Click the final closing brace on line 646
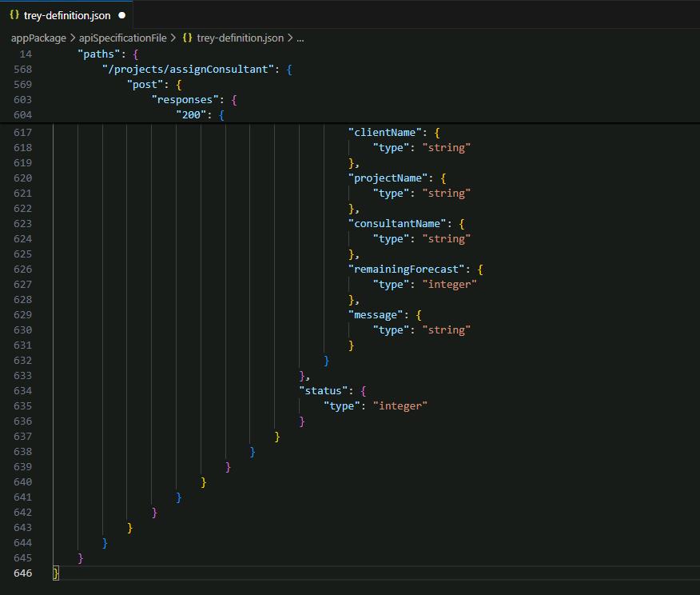The height and width of the screenshot is (595, 700). point(56,573)
